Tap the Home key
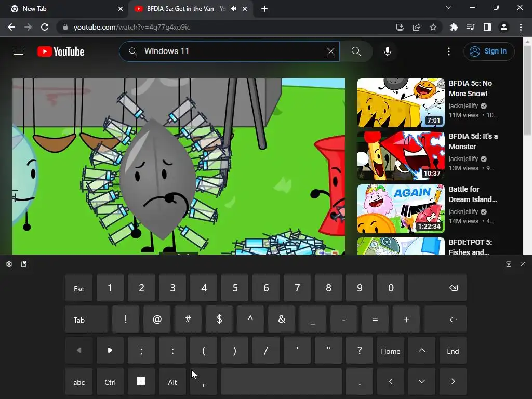Image resolution: width=532 pixels, height=399 pixels. pyautogui.click(x=391, y=351)
